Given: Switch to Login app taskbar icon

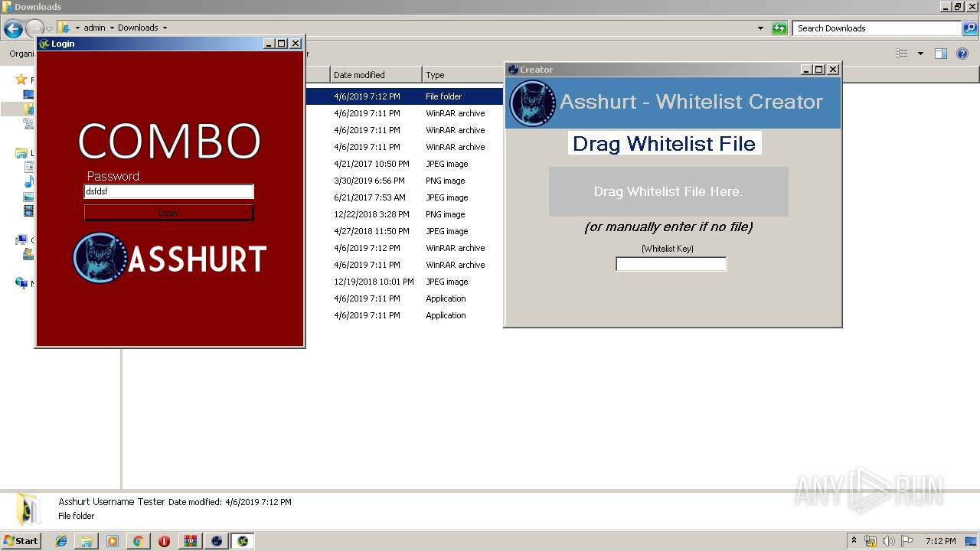Looking at the screenshot, I should point(243,541).
